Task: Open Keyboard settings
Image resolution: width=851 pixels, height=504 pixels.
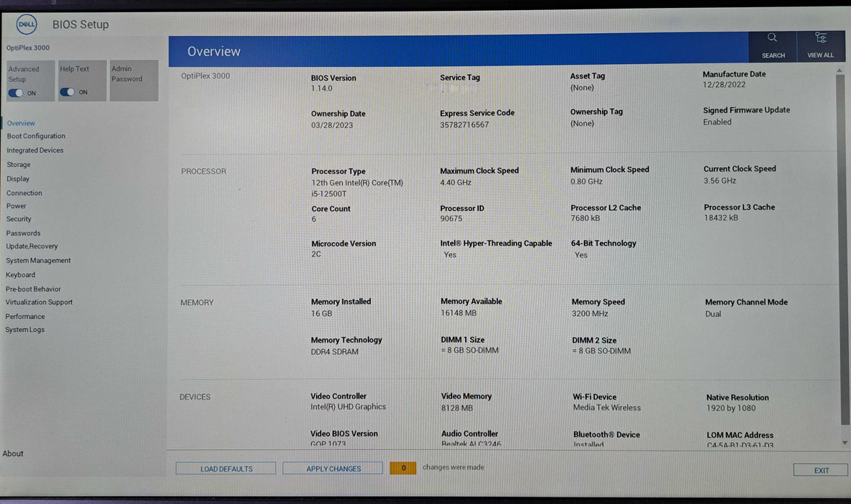Action: point(20,275)
